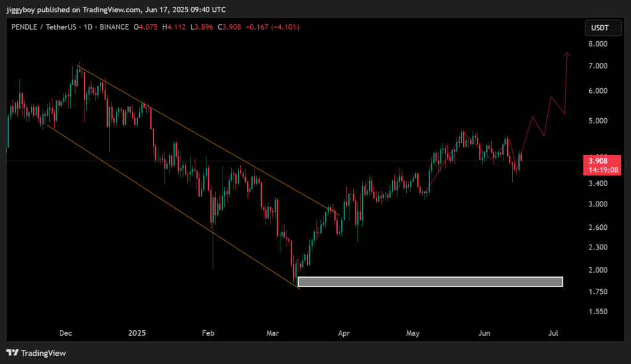631x364 pixels.
Task: Click the 7.000 price axis label
Action: [598, 66]
